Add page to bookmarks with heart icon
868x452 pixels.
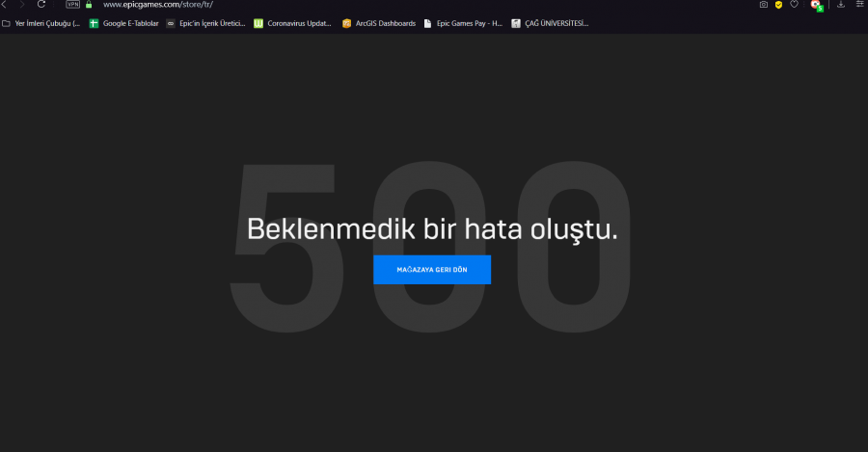click(x=795, y=5)
